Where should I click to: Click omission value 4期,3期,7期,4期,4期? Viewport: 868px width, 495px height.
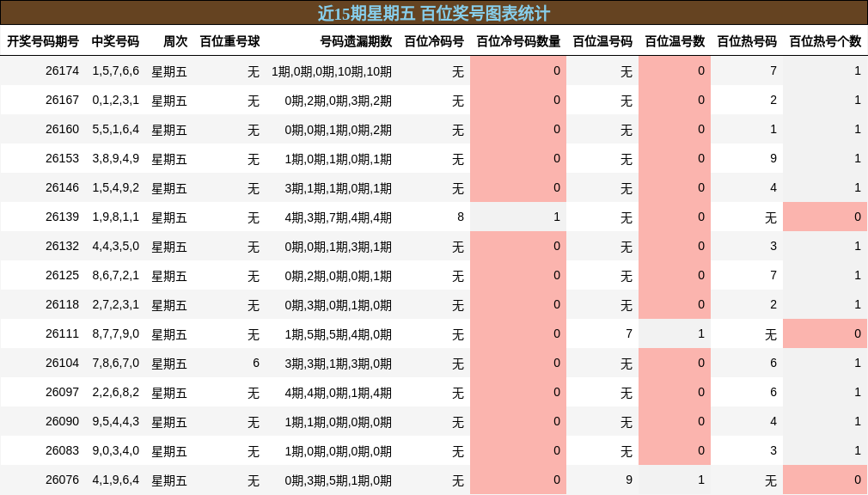(339, 217)
